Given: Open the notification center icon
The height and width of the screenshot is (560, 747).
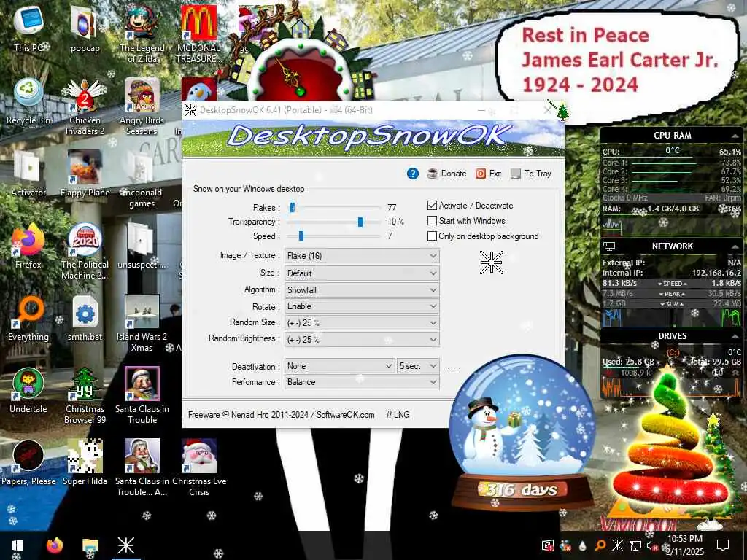Looking at the screenshot, I should (x=723, y=545).
